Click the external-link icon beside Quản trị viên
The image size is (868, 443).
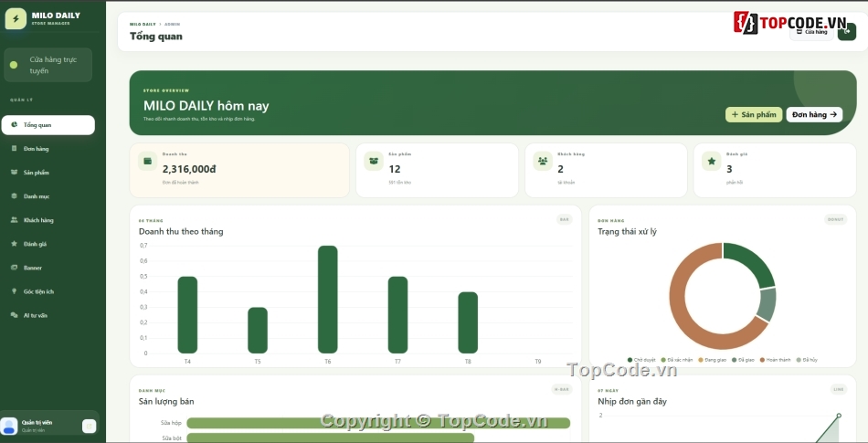[89, 427]
